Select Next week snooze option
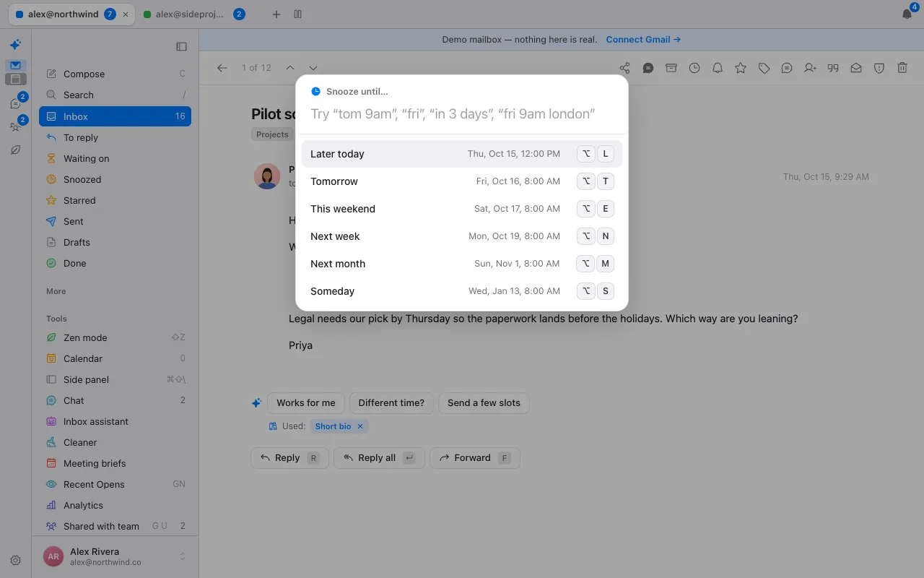Image resolution: width=924 pixels, height=578 pixels. point(462,236)
